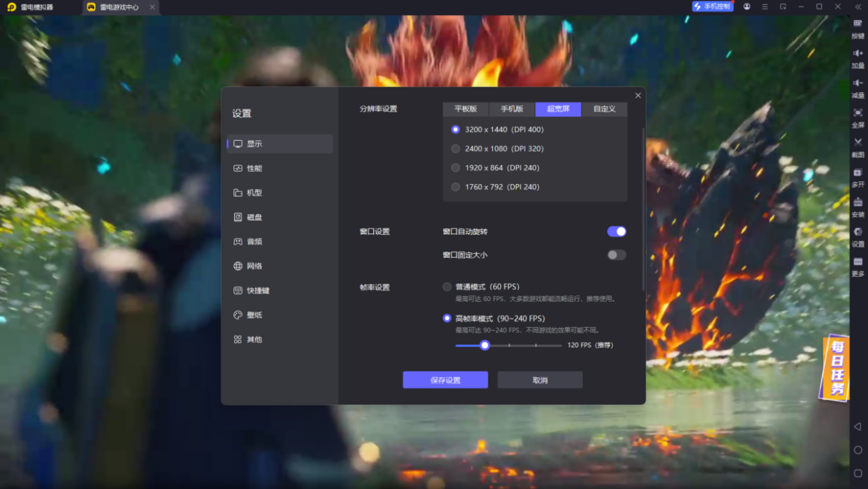This screenshot has width=868, height=489.
Task: Open the 多开 multi-instance tool
Action: (858, 177)
